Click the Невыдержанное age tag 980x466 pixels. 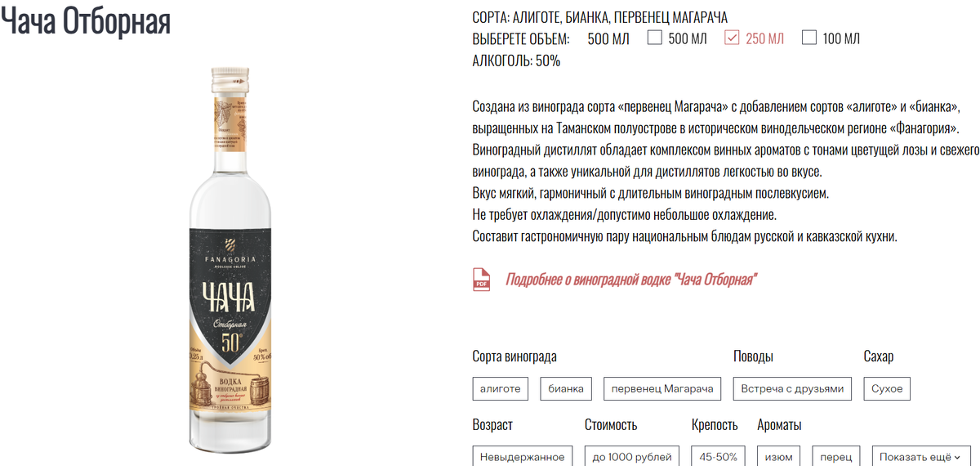tap(523, 457)
